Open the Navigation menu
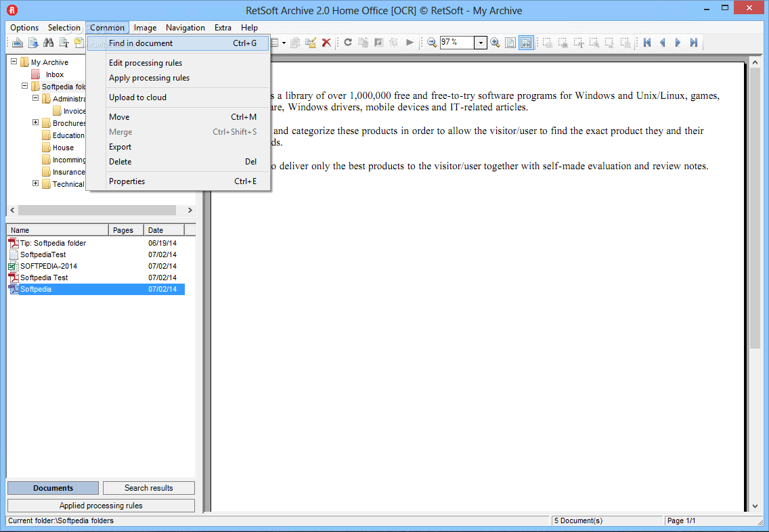Image resolution: width=769 pixels, height=532 pixels. tap(185, 28)
